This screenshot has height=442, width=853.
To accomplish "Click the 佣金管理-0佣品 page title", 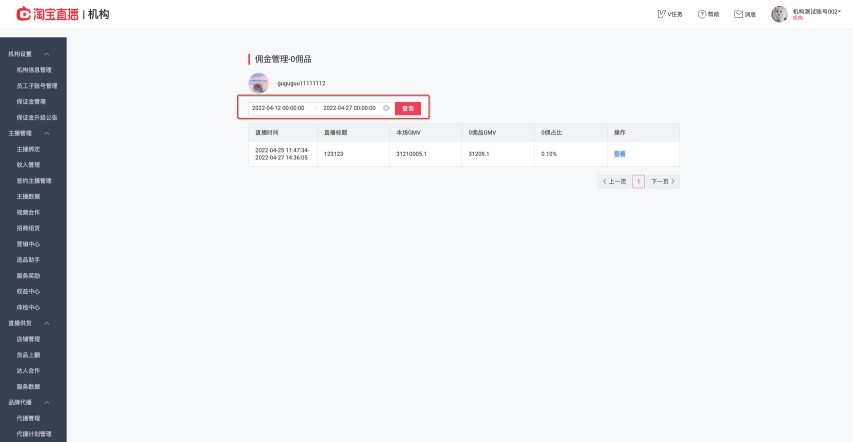I will tap(283, 59).
